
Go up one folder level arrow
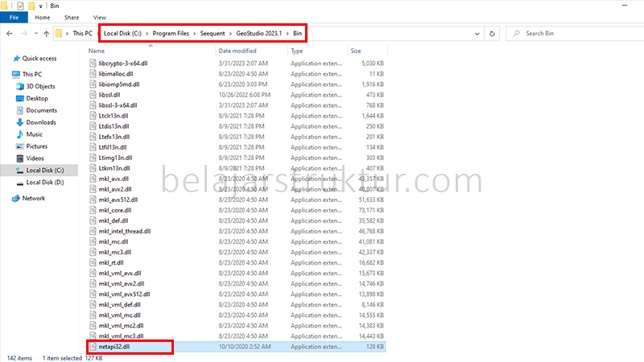47,34
